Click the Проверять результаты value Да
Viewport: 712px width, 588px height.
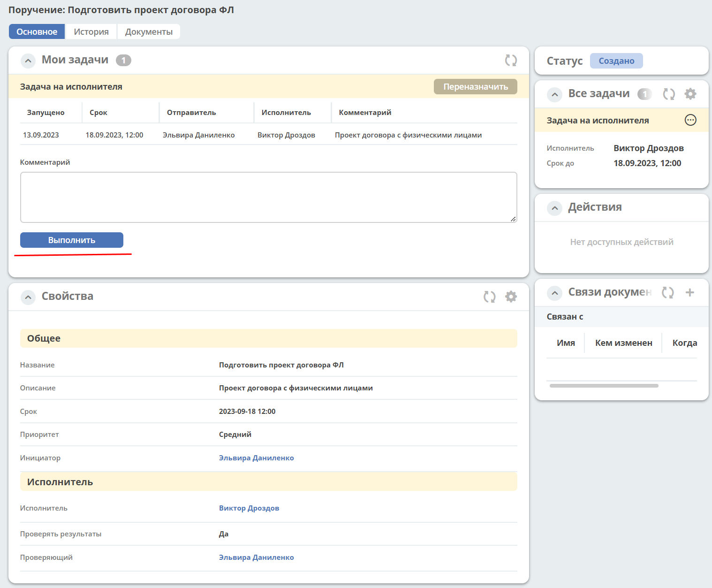(x=224, y=534)
